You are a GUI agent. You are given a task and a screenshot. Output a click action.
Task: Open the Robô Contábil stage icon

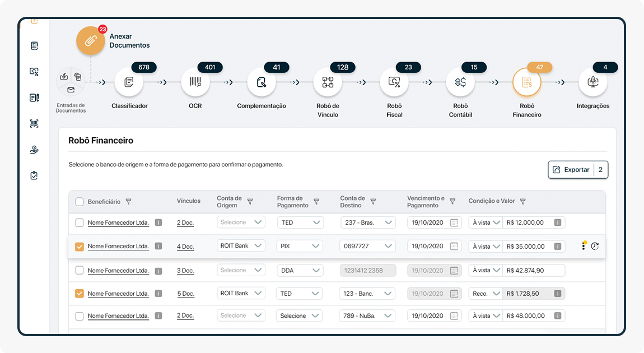point(460,82)
